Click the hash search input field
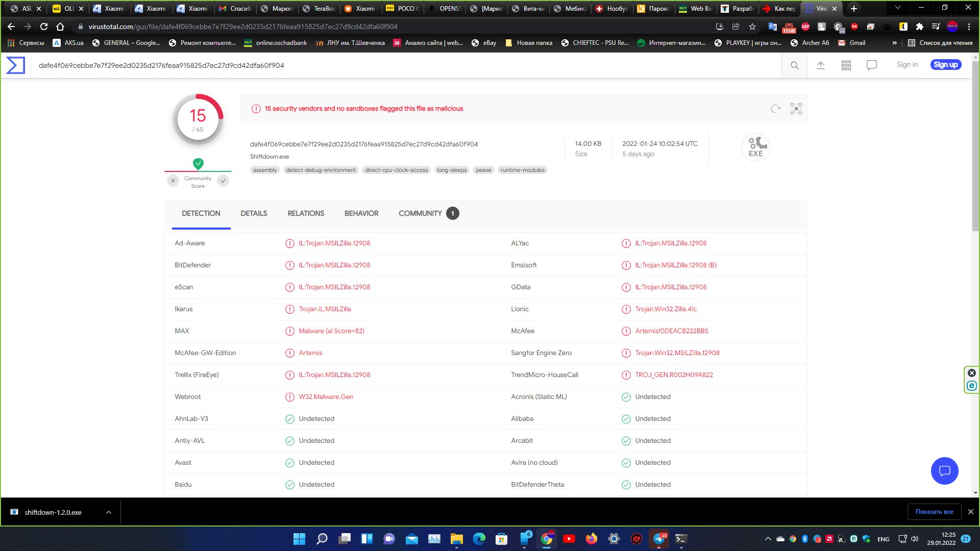This screenshot has height=551, width=980. (406, 65)
